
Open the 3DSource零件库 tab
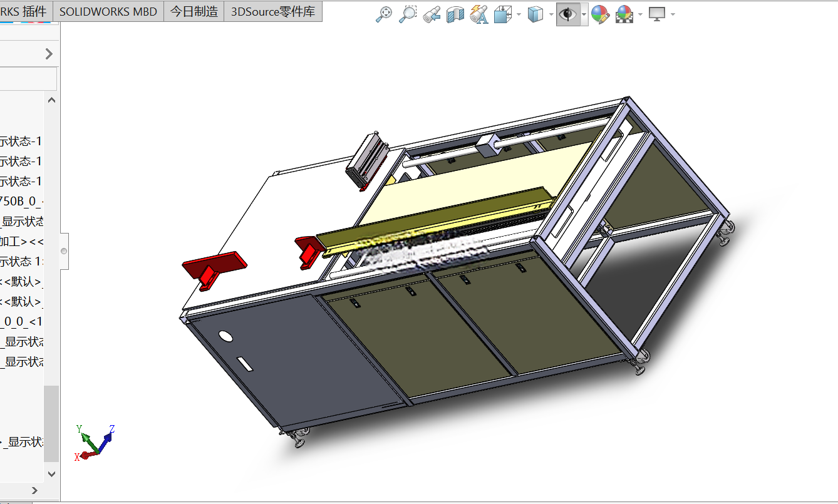tap(273, 11)
